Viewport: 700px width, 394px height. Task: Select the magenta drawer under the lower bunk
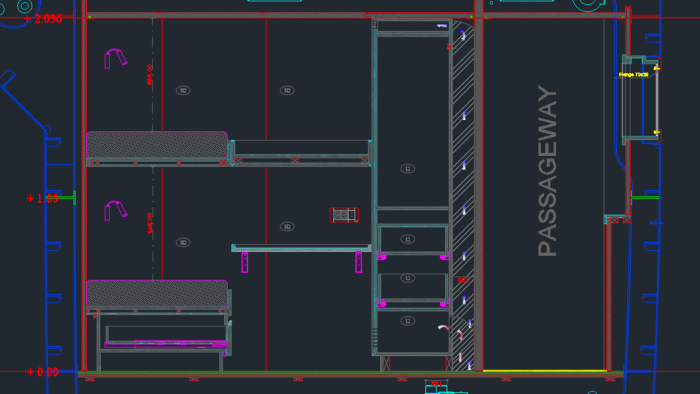pyautogui.click(x=166, y=344)
